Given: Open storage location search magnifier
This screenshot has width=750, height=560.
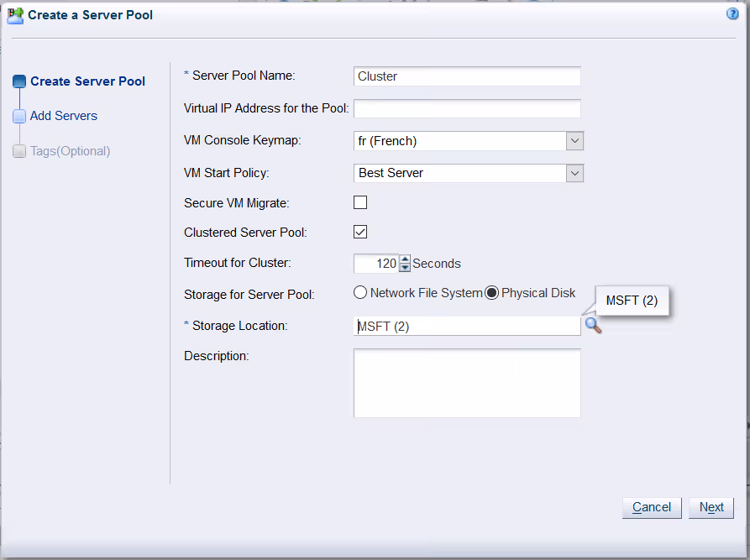Looking at the screenshot, I should [593, 326].
